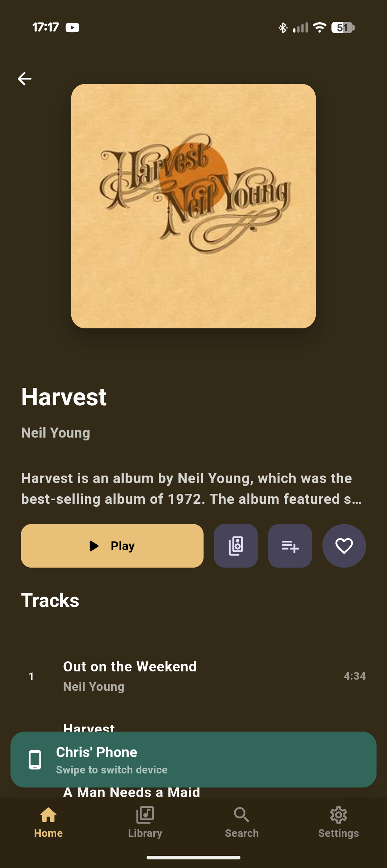Viewport: 387px width, 868px height.
Task: Tap the Wi-Fi status icon
Action: 319,28
